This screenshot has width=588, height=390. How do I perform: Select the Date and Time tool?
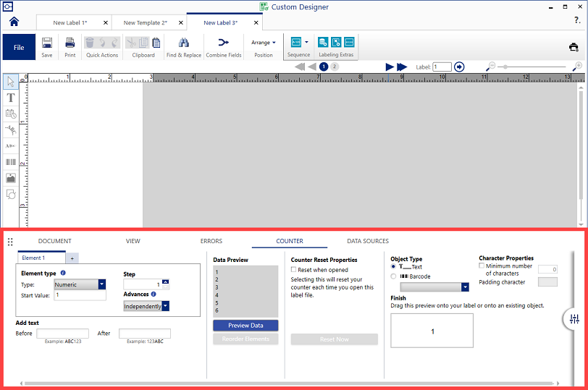11,114
